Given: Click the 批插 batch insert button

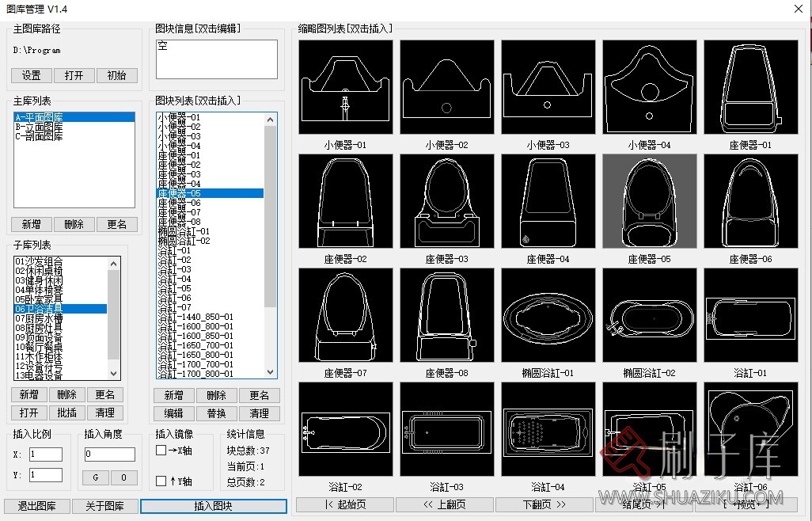Looking at the screenshot, I should tap(66, 413).
